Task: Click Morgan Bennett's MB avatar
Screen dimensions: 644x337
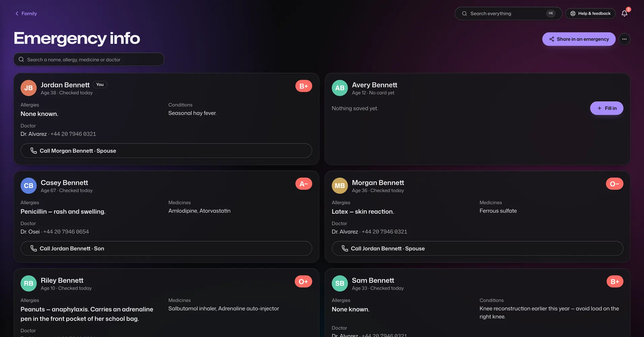Action: pyautogui.click(x=340, y=186)
